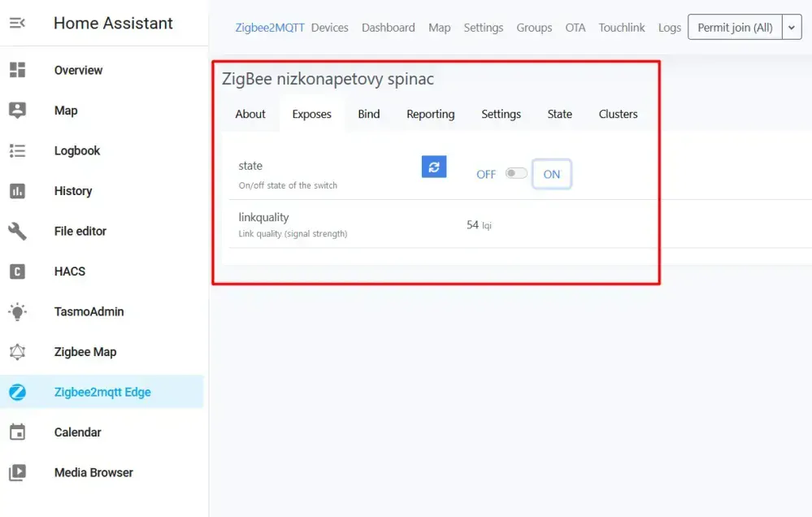The image size is (812, 517).
Task: Open Dashboard in the top navigation
Action: coord(388,28)
